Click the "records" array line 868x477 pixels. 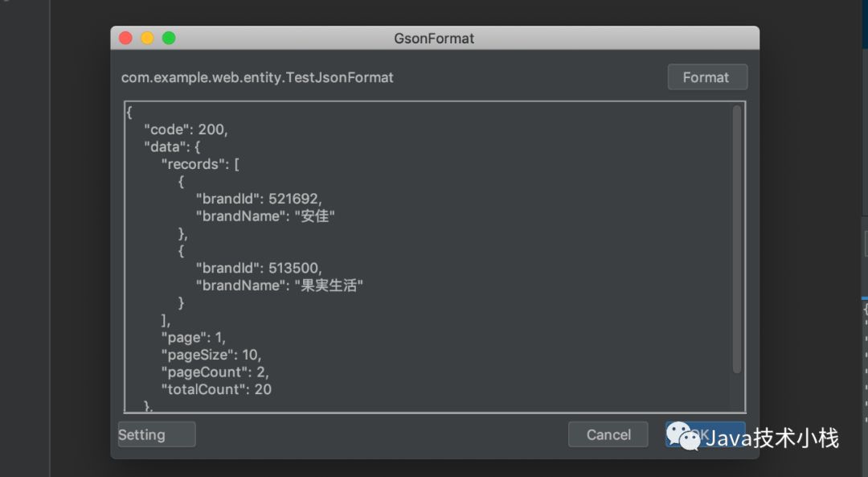tap(200, 164)
